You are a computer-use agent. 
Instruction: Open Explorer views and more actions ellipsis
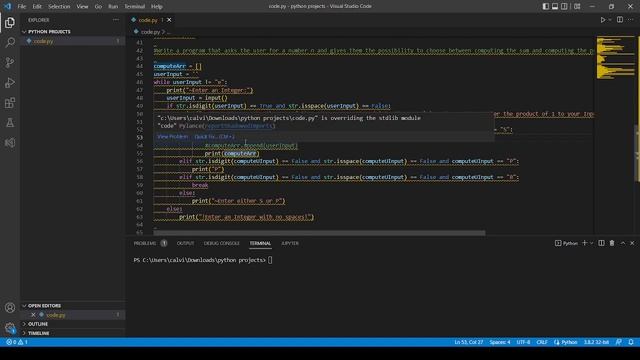click(x=116, y=20)
